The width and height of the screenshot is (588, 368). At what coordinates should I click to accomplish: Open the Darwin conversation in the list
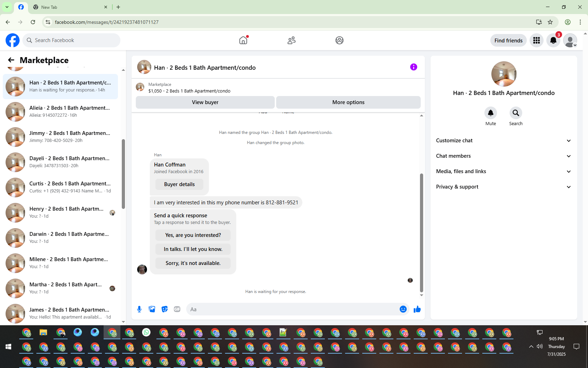coord(61,238)
